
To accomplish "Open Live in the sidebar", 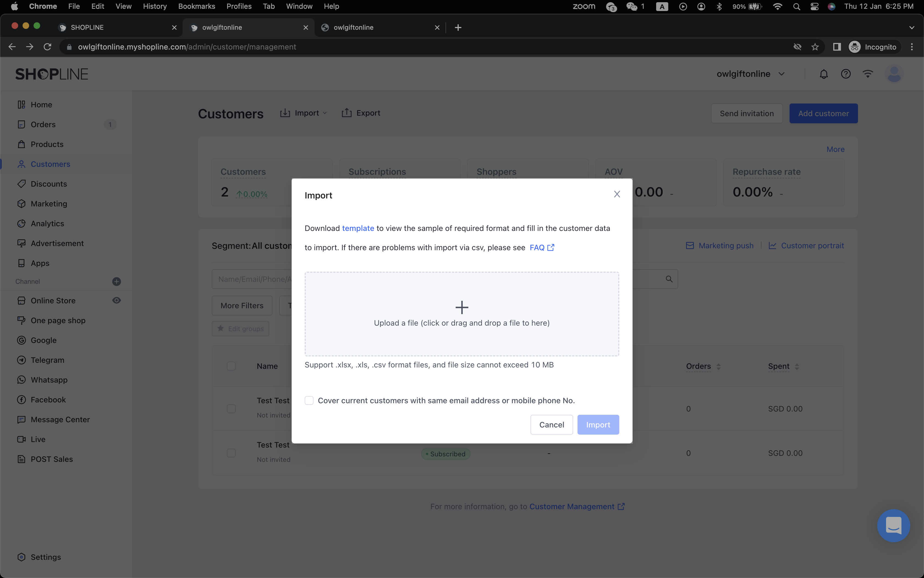I will click(x=38, y=439).
